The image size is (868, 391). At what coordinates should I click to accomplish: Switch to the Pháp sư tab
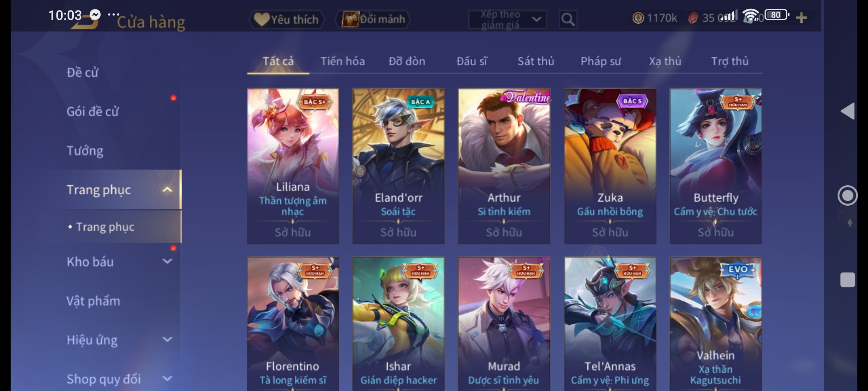[x=601, y=61]
